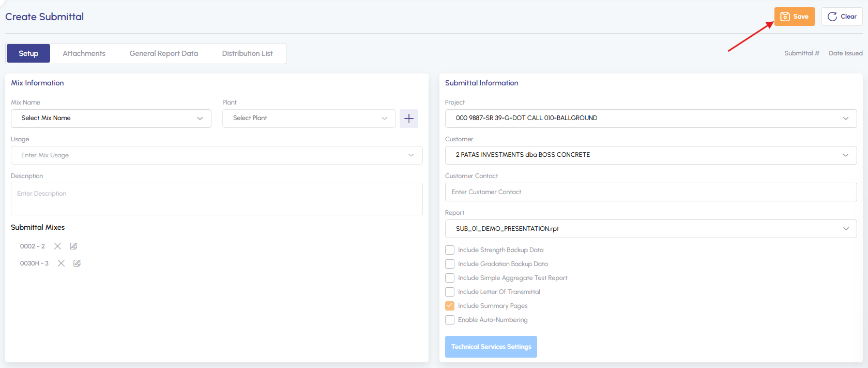This screenshot has height=368, width=868.
Task: Delete mix 0030H - 3 from list
Action: (x=61, y=263)
